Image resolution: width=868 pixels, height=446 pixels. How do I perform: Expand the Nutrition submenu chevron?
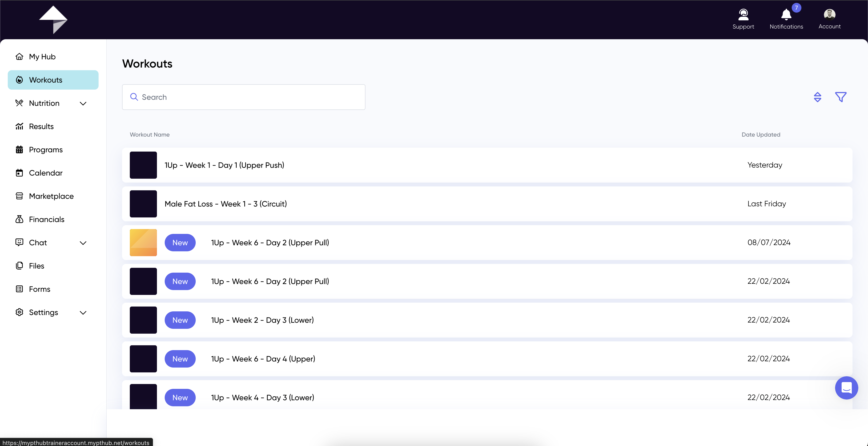pyautogui.click(x=83, y=103)
